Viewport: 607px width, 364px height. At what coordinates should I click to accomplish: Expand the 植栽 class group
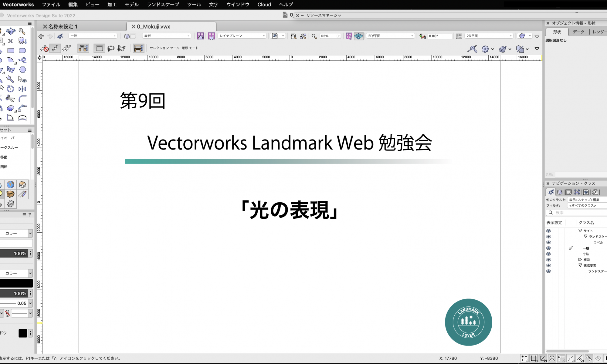580,260
